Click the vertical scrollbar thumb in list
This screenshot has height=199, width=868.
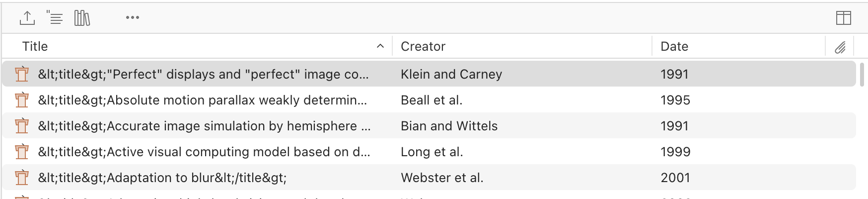(x=862, y=74)
